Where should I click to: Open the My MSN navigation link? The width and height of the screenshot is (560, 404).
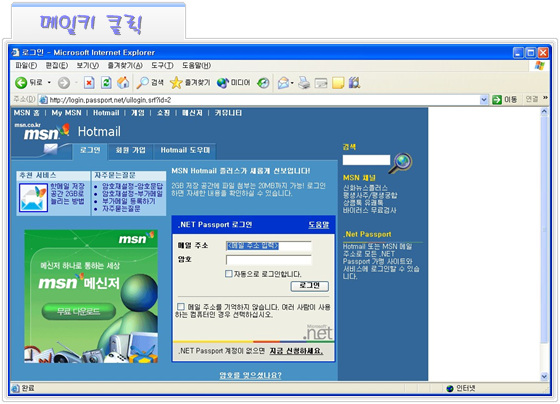point(66,113)
